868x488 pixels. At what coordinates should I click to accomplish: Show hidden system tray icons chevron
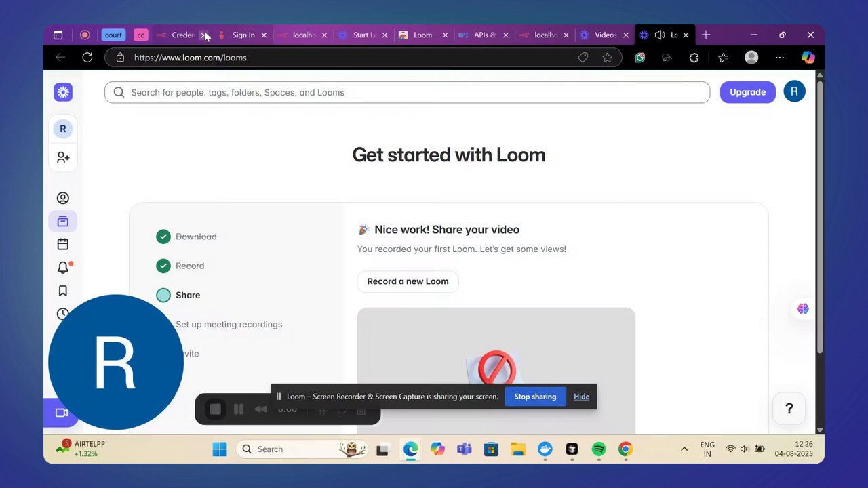(x=684, y=449)
